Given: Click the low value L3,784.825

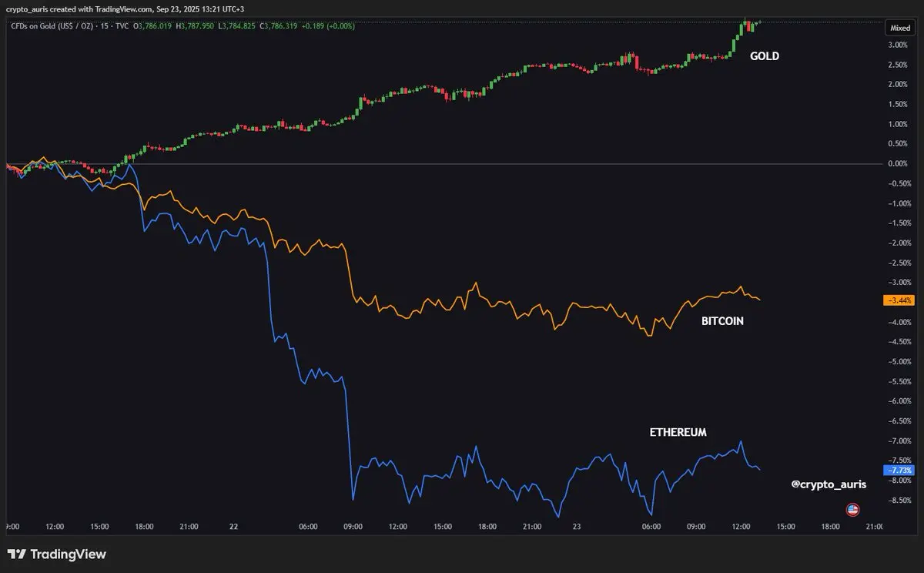Looking at the screenshot, I should (238, 27).
